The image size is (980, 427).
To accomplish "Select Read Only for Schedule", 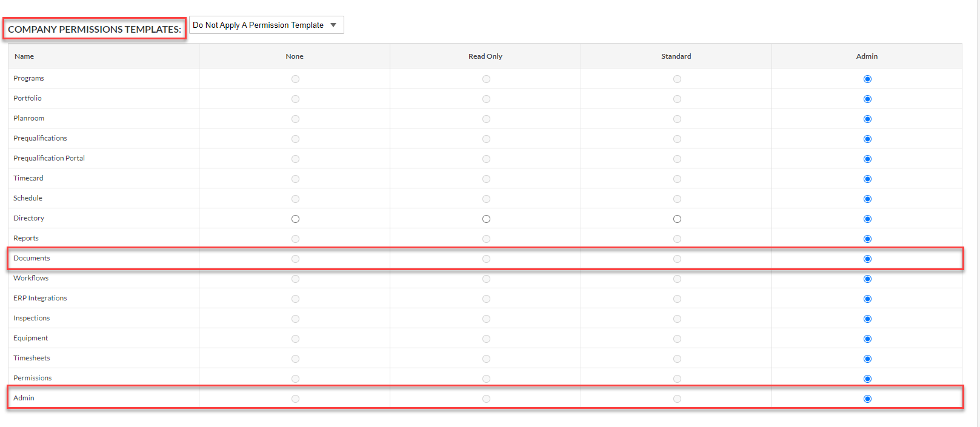I will pyautogui.click(x=486, y=199).
